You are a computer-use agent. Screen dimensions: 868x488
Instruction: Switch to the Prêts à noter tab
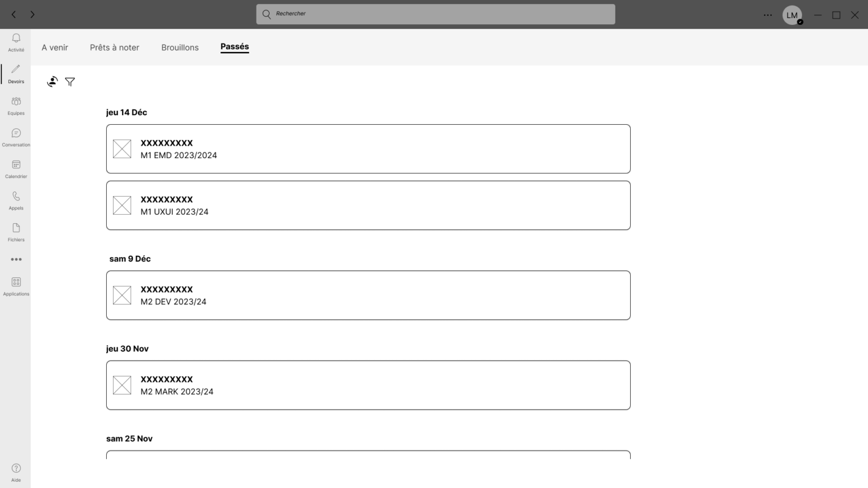click(x=114, y=47)
